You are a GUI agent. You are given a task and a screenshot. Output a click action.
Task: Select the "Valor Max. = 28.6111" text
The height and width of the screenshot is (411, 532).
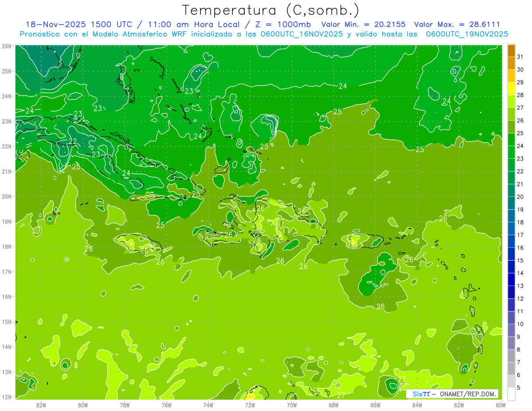[x=457, y=24]
